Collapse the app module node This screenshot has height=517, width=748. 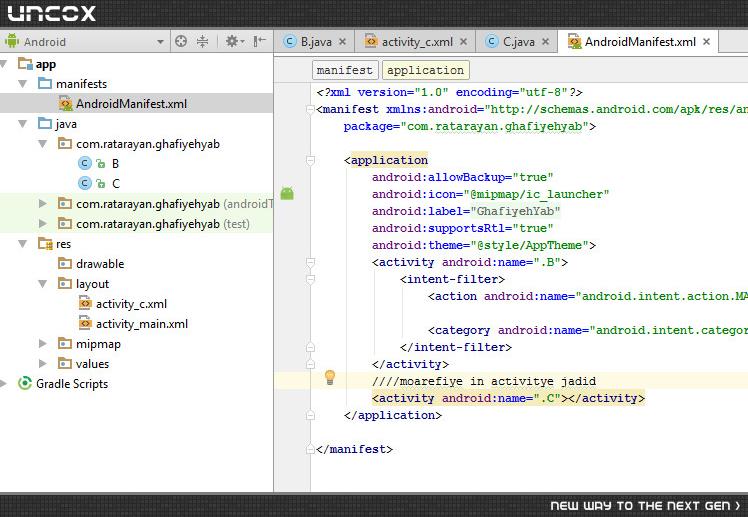pyautogui.click(x=4, y=64)
